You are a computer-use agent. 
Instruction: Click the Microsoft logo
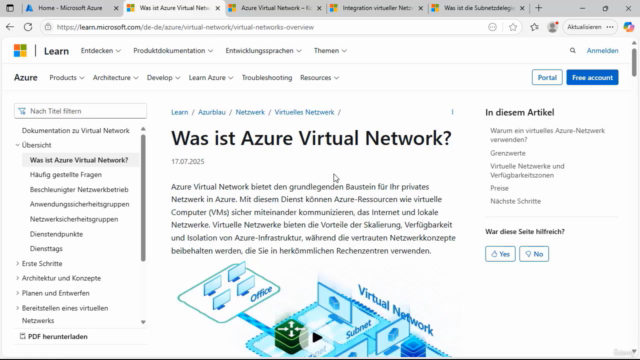tap(20, 51)
